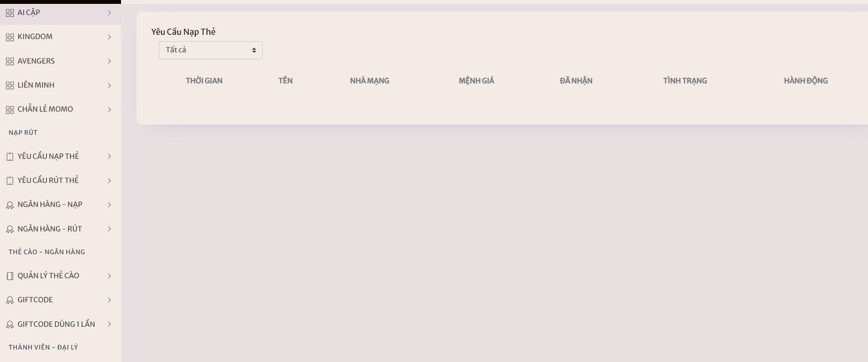Expand the KINGDOM chevron
This screenshot has height=362, width=868.
tap(109, 37)
